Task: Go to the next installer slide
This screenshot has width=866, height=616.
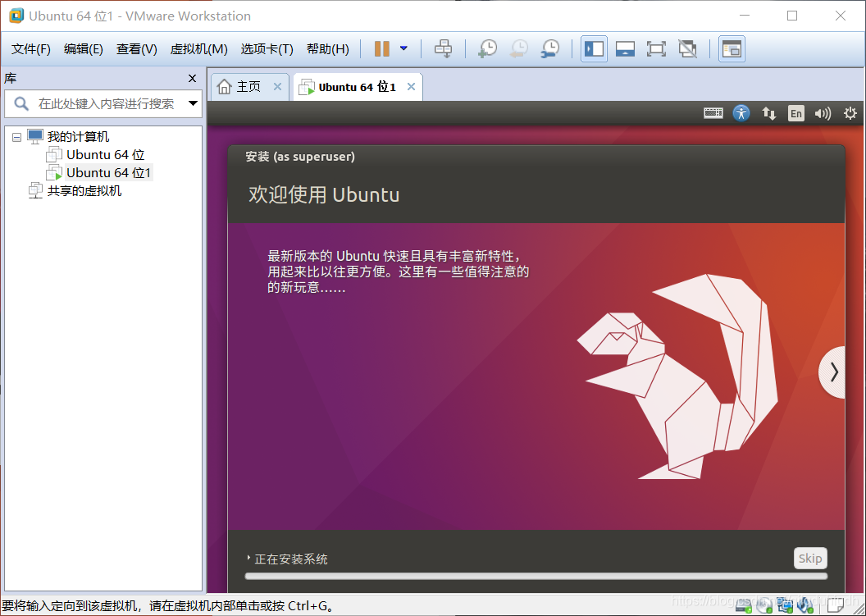Action: point(832,372)
